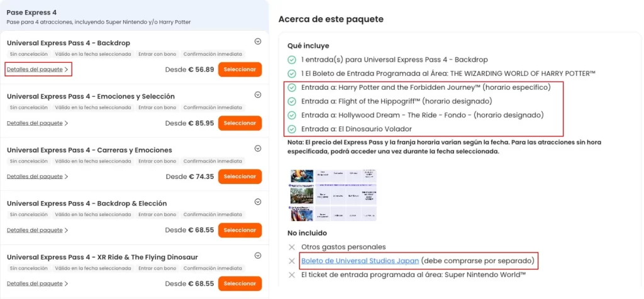This screenshot has width=644, height=299.
Task: Click check icon beside Forbidden Journey entry
Action: click(292, 87)
